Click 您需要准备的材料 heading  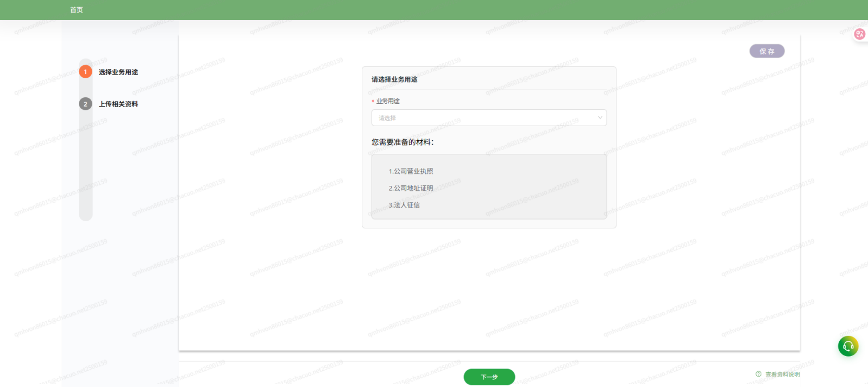pyautogui.click(x=402, y=142)
